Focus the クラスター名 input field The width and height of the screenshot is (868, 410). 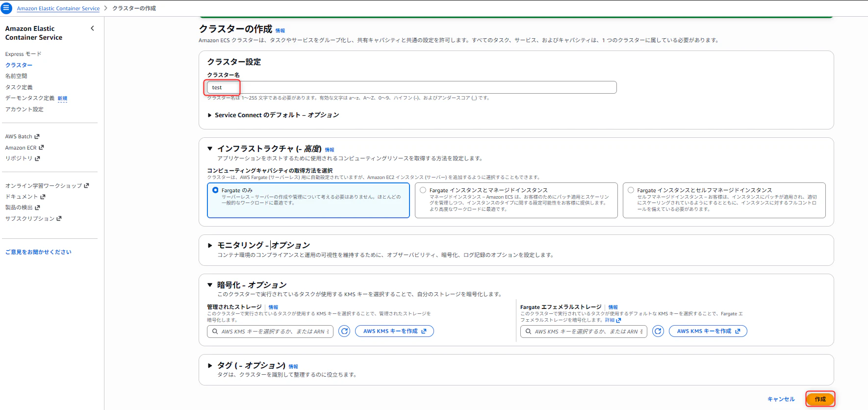point(411,87)
